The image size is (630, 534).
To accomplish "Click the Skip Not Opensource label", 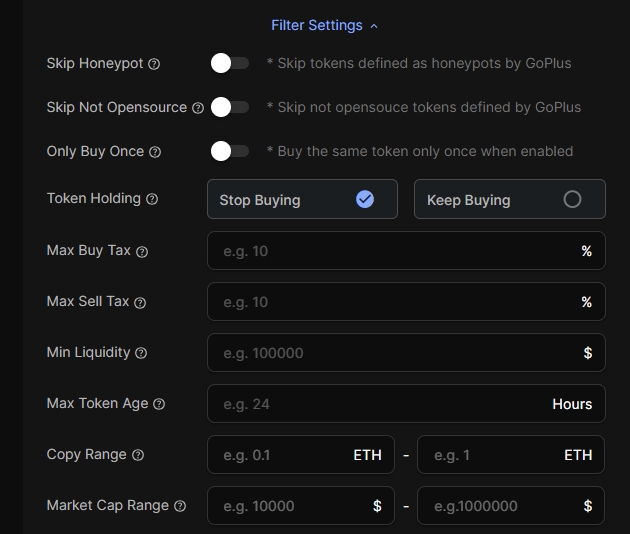I will coord(117,107).
